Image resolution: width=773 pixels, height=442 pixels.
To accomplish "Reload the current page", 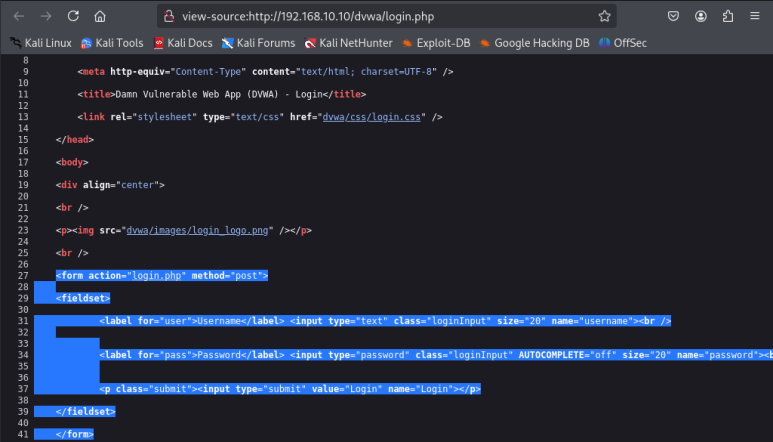I will [x=73, y=16].
